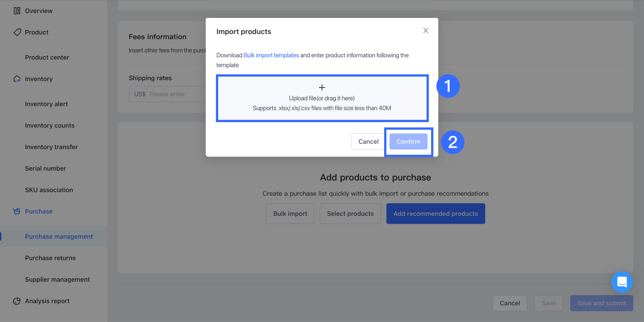
Task: Go to Supplier management
Action: click(57, 280)
